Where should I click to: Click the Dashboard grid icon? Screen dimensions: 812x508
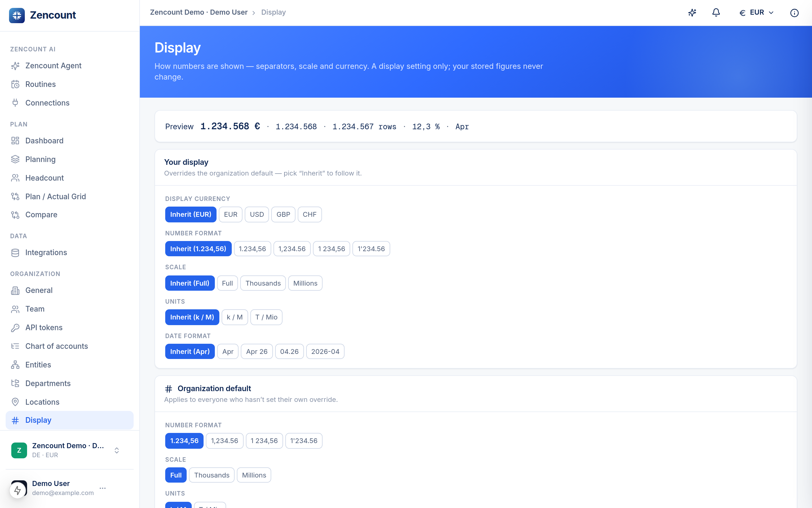click(15, 141)
